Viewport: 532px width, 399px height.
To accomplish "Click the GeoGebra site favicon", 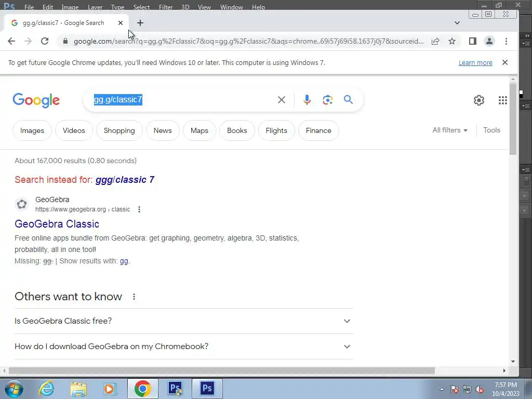I will [x=22, y=204].
